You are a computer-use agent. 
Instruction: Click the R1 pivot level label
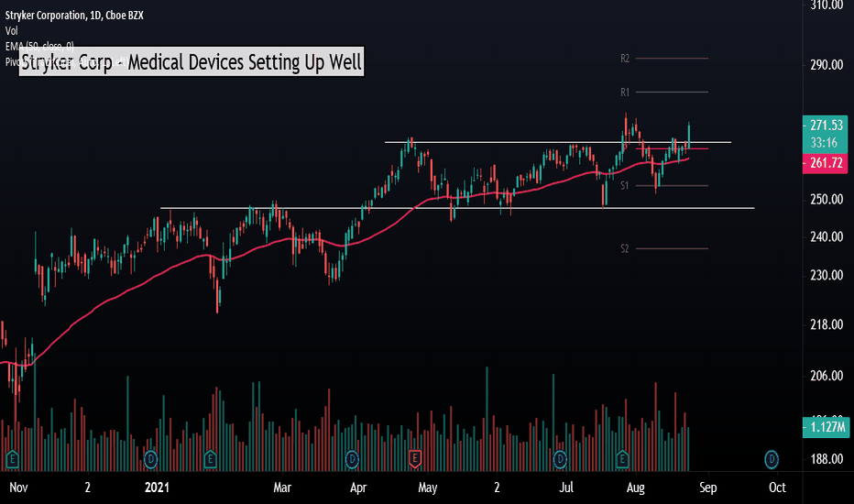click(x=625, y=92)
